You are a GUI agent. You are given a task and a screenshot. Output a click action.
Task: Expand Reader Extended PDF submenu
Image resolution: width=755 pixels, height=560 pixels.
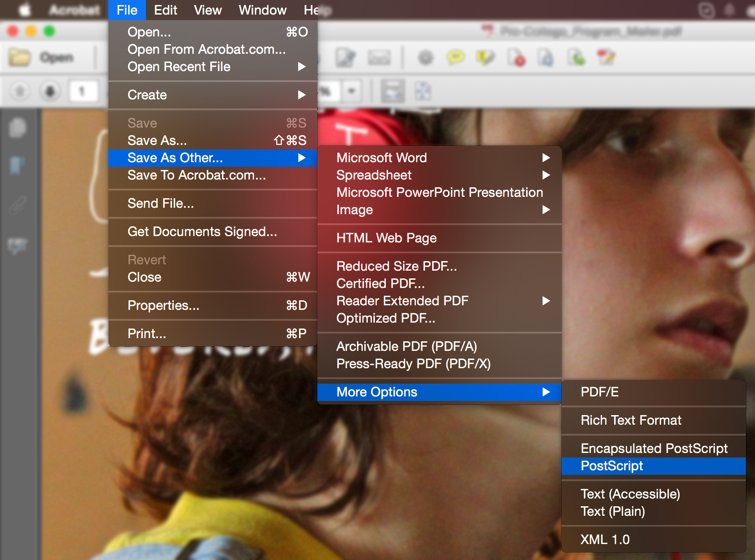(440, 301)
